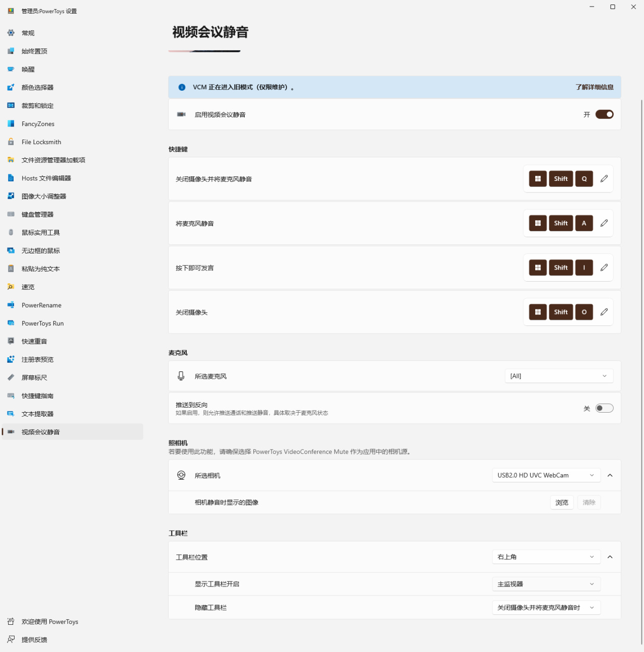Click the 唤醒 coffee cup icon
The width and height of the screenshot is (644, 652).
(11, 69)
